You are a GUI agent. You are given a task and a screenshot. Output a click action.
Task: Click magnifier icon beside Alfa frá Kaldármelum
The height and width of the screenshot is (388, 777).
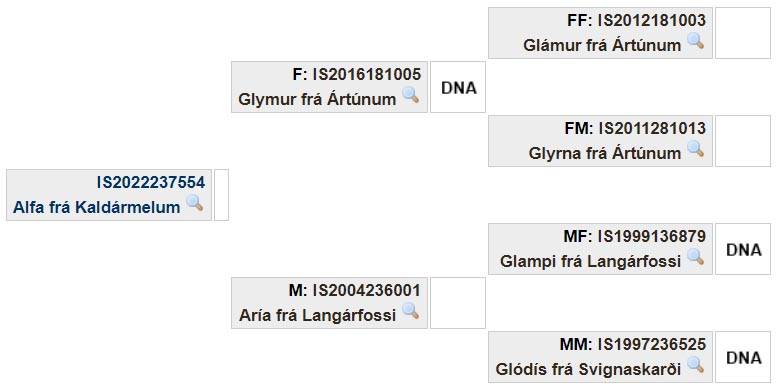[194, 203]
